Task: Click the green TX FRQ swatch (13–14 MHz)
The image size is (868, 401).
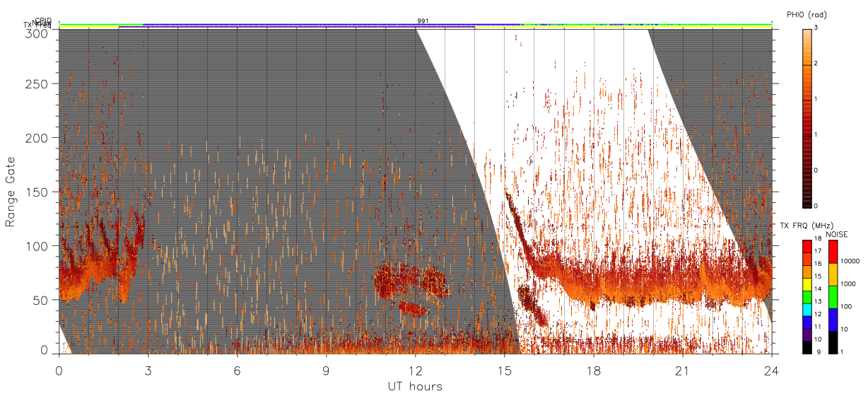Action: click(x=807, y=297)
